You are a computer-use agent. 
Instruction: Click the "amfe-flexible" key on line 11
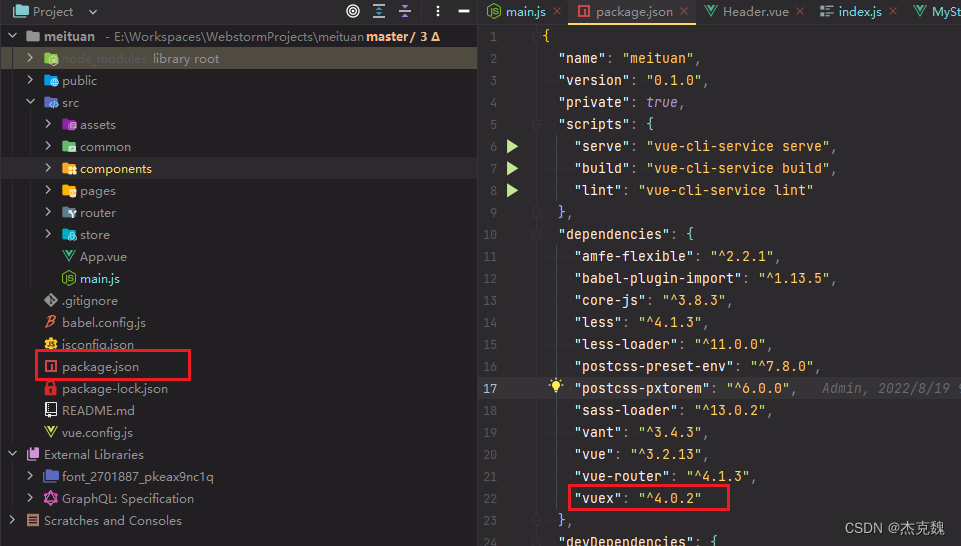[634, 256]
